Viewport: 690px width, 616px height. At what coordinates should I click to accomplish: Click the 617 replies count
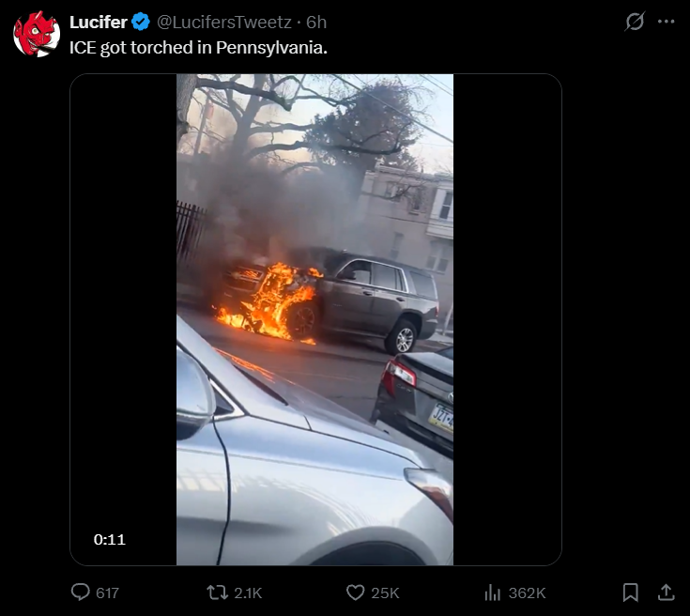coord(107,593)
